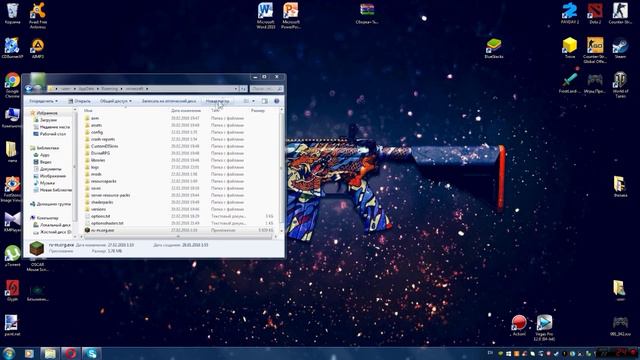640x360 pixels.
Task: Open the World of Tanks desktop icon
Action: pos(620,85)
